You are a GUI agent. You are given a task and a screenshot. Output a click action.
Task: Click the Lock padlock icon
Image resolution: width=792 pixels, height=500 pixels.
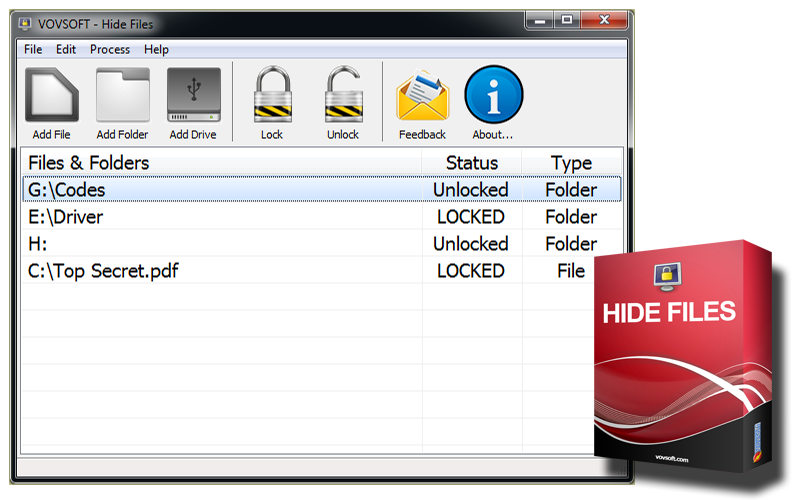pos(272,94)
